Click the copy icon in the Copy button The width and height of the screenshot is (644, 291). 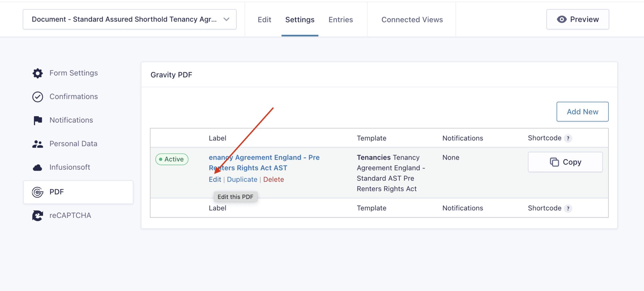(554, 162)
